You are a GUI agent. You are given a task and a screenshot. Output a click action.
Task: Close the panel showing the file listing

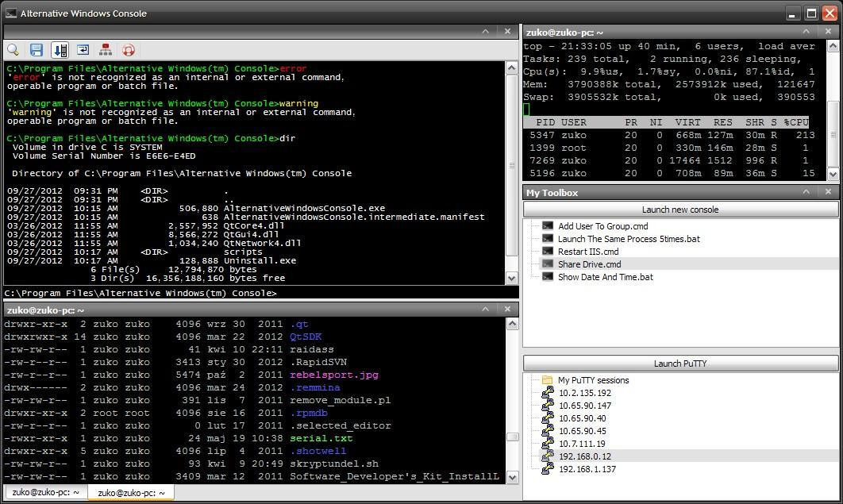tap(507, 309)
